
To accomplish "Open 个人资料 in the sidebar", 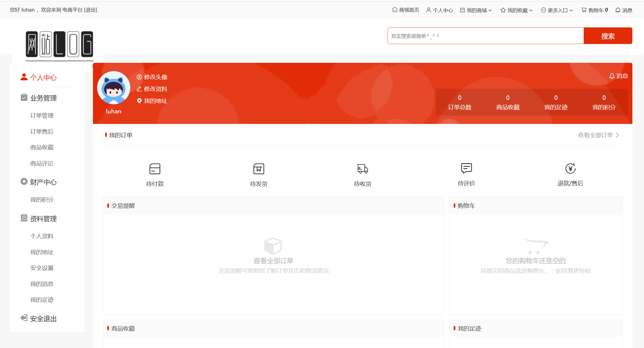I will (42, 236).
